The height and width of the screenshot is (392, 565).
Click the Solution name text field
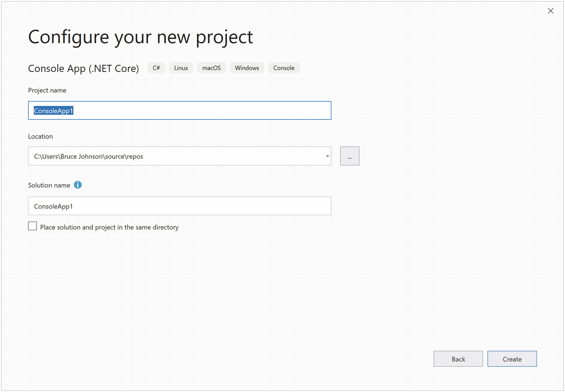pos(180,206)
